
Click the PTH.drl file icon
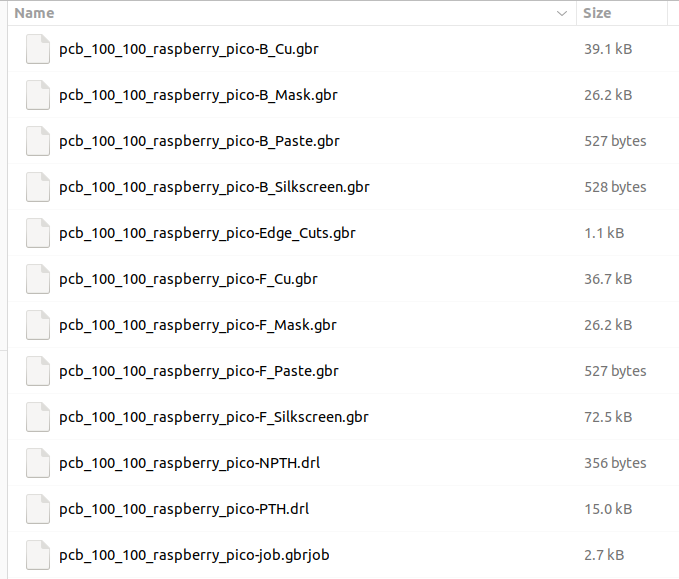click(38, 509)
